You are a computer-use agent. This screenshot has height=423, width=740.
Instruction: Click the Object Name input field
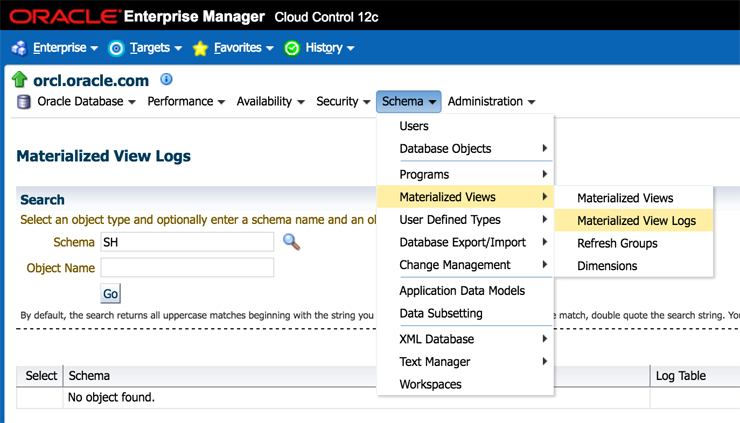coord(187,268)
